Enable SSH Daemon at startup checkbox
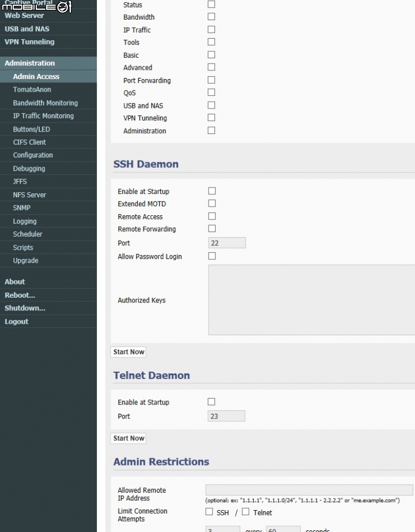Screen dimensions: 415x532 pos(212,191)
